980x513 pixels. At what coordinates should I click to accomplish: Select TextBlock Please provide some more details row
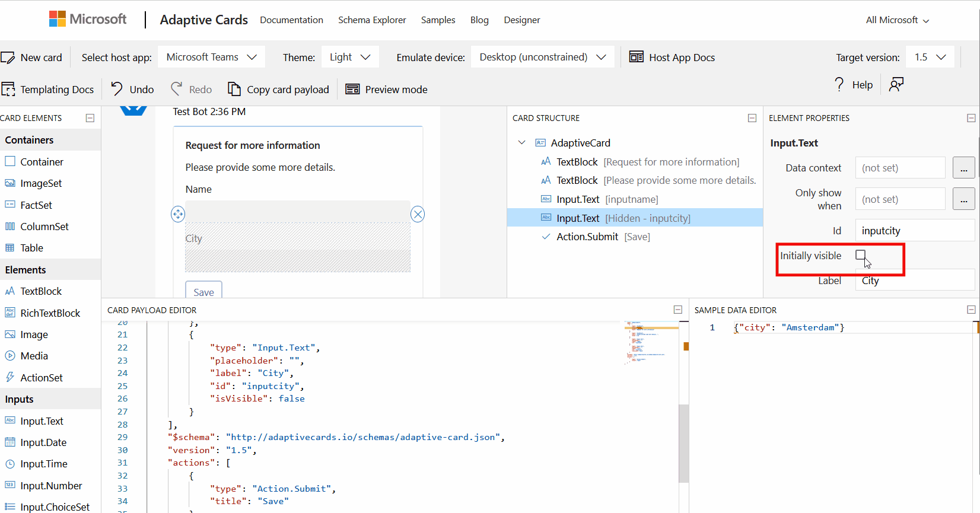[635, 180]
